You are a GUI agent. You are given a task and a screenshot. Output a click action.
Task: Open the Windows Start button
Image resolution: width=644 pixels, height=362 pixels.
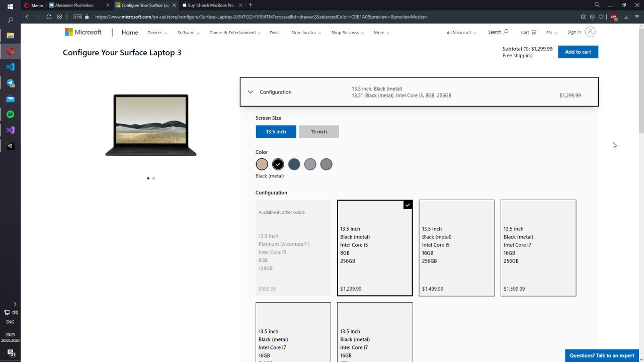pos(10,7)
